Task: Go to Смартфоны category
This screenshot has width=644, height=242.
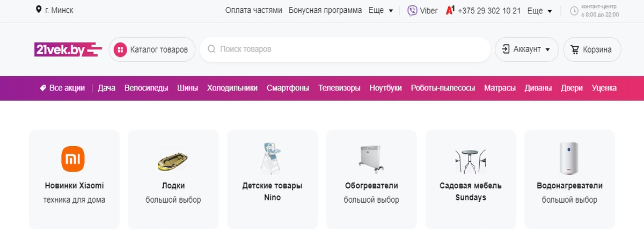Action: tap(288, 88)
